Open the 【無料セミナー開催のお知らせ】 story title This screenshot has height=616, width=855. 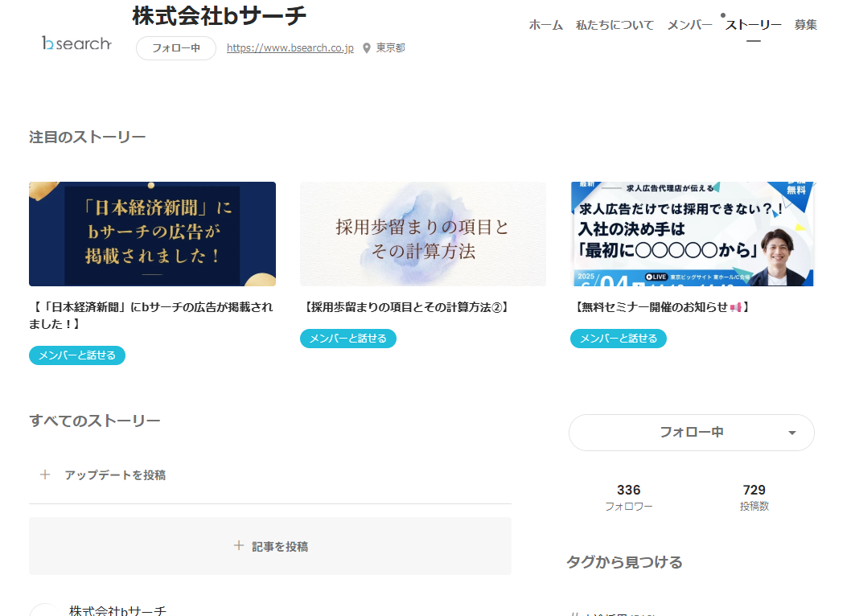coord(661,307)
